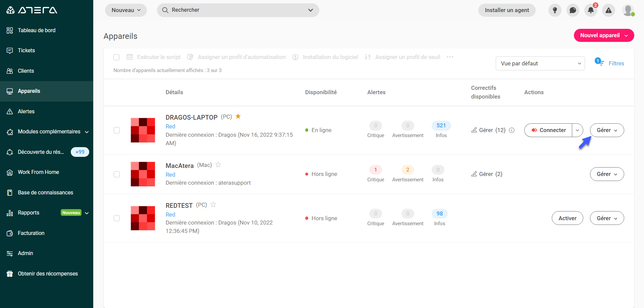Favorite REDTEST using the star
644x308 pixels.
(x=213, y=204)
